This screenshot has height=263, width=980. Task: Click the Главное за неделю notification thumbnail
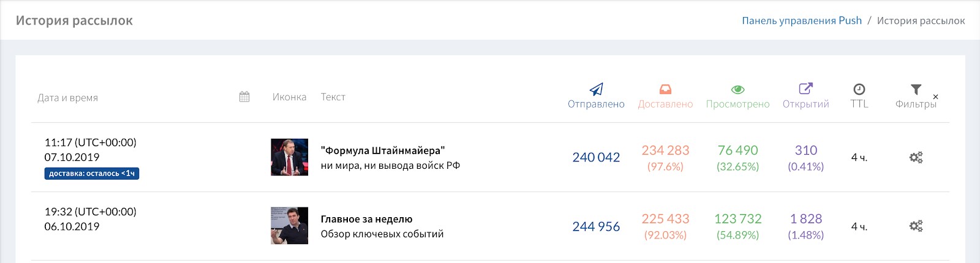289,226
